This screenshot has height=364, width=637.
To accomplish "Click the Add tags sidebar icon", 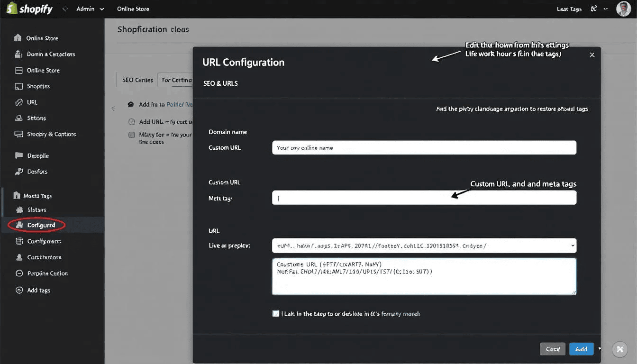I will click(19, 290).
